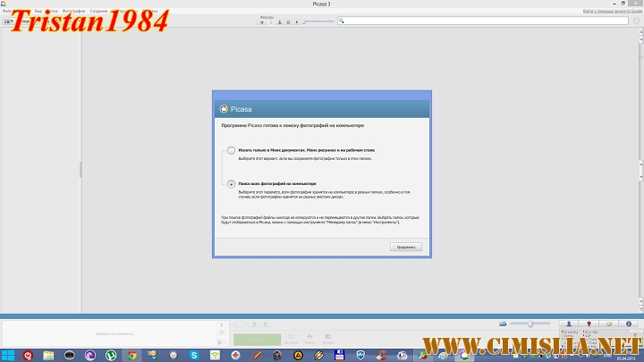Click the starred photos filter icon

pyautogui.click(x=262, y=21)
